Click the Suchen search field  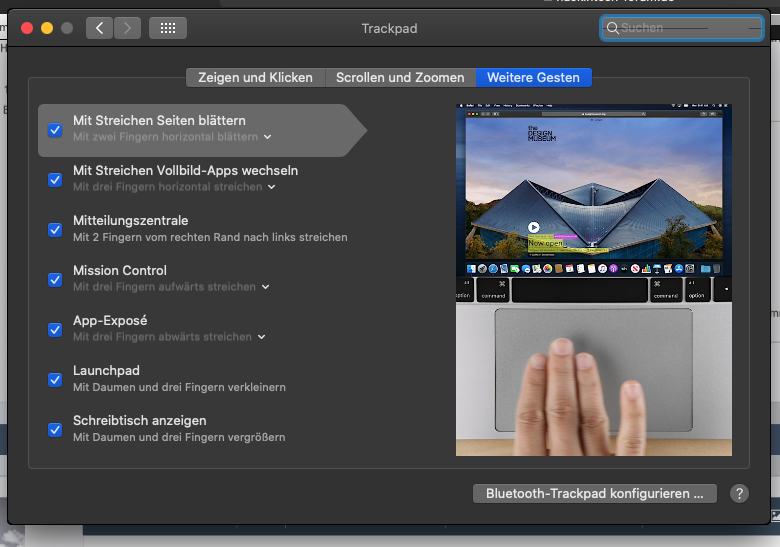682,28
